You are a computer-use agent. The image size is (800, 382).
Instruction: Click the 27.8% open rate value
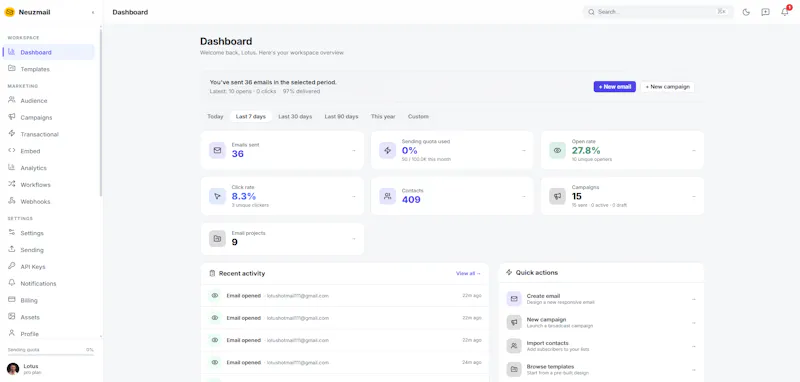pos(586,150)
